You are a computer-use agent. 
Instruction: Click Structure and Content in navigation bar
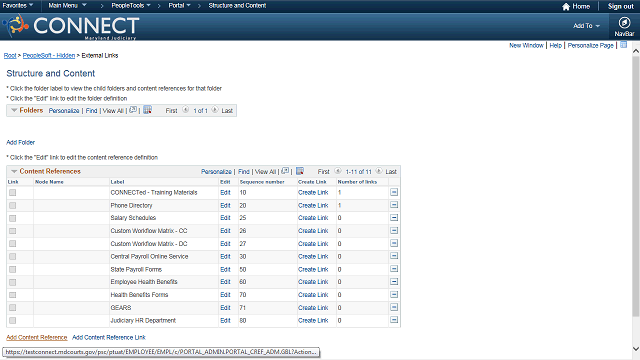pyautogui.click(x=237, y=6)
